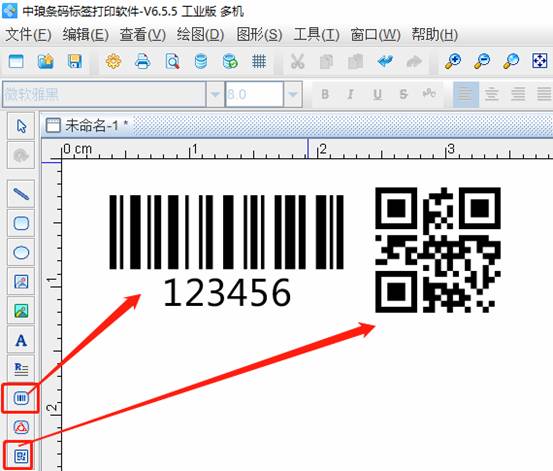The height and width of the screenshot is (471, 553).
Task: Click the print preview magnifier icon
Action: [172, 62]
